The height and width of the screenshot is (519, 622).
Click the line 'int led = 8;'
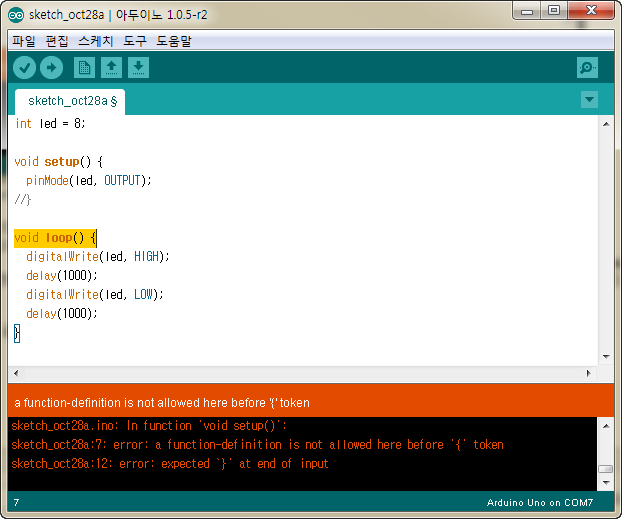click(x=50, y=123)
